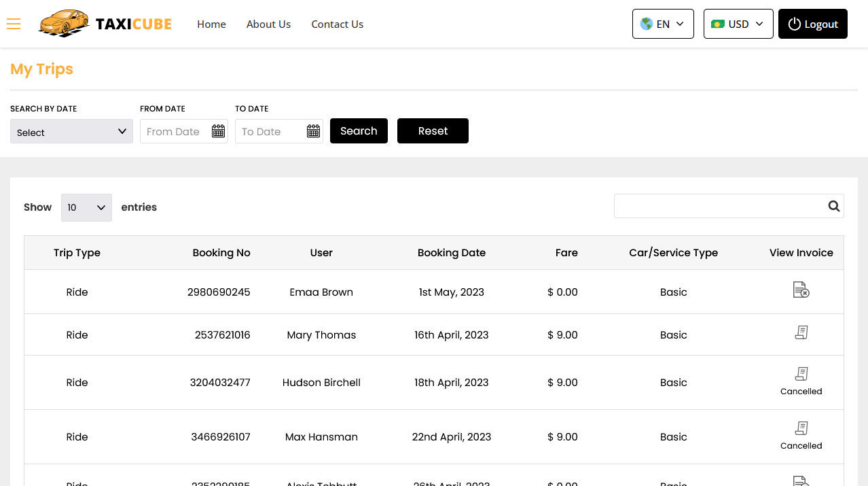Open the EN language selector

click(663, 23)
